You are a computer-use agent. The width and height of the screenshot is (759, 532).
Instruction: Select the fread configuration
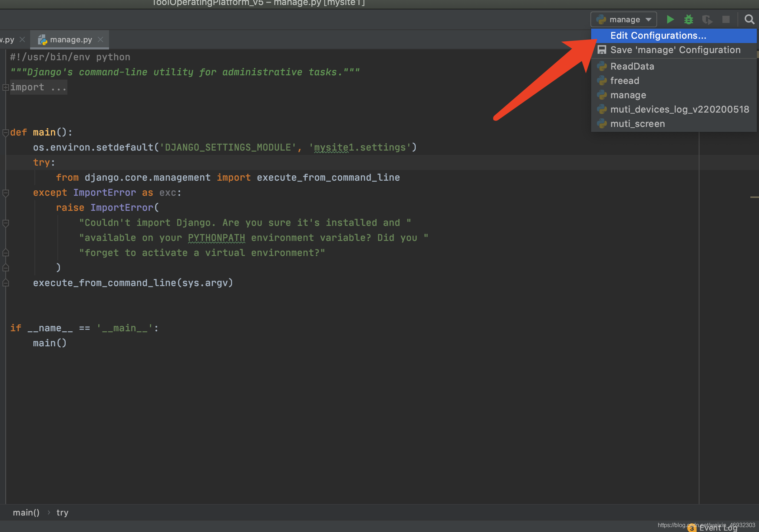624,81
